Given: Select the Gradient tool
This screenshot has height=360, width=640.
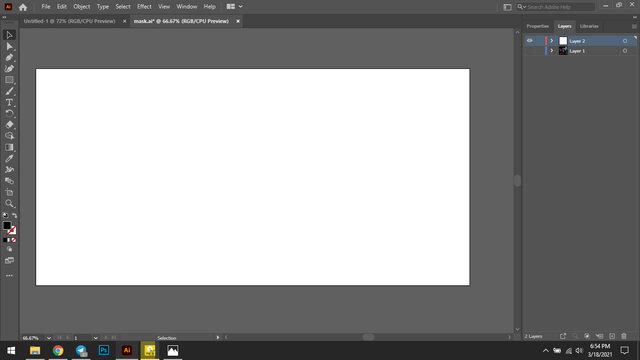Looking at the screenshot, I should pos(9,147).
